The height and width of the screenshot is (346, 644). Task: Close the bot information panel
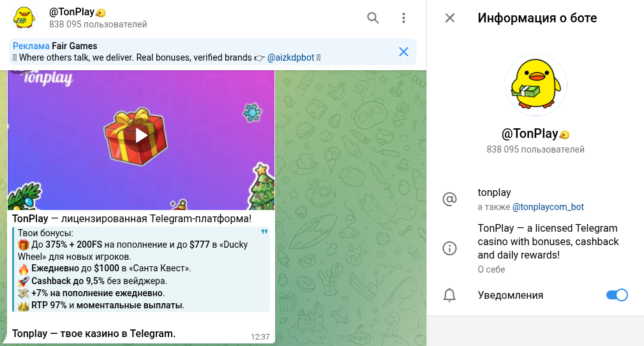click(450, 18)
